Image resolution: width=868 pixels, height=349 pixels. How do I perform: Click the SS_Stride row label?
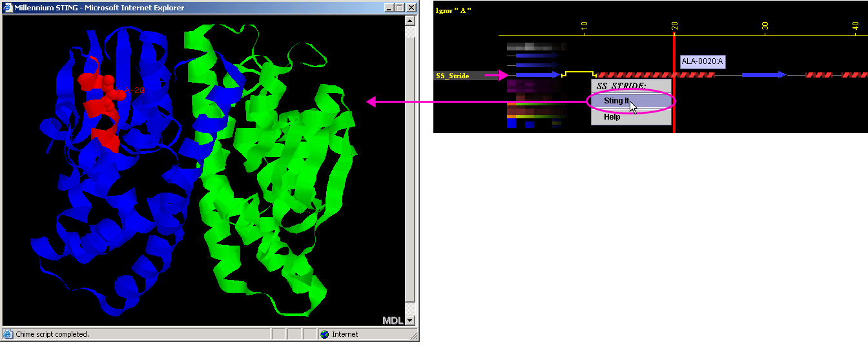(x=452, y=76)
